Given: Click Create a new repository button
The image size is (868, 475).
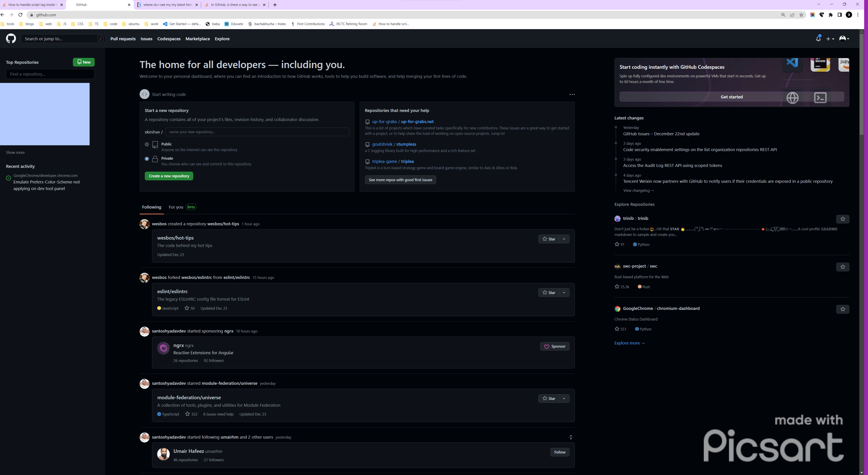Looking at the screenshot, I should 169,176.
